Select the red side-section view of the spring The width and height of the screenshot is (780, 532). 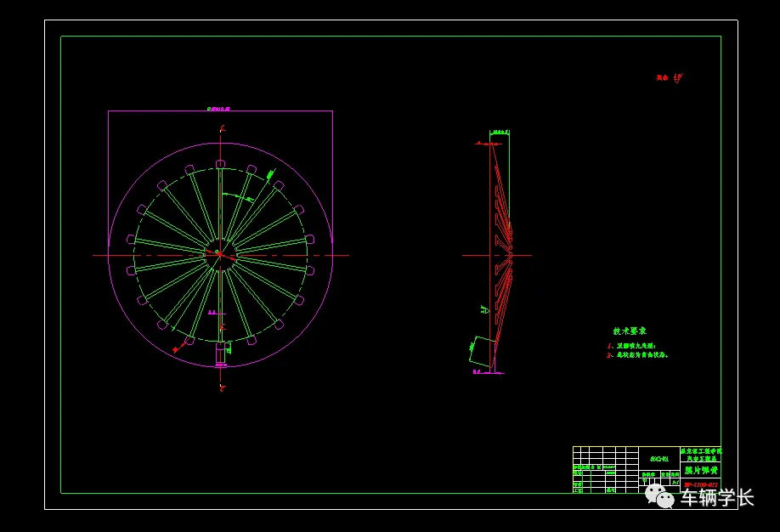click(x=501, y=257)
